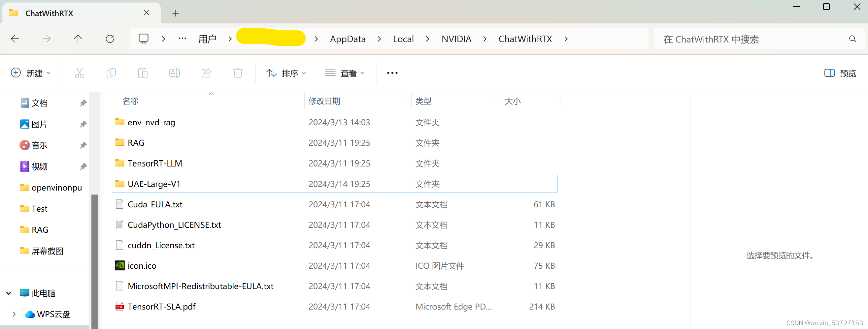Open 音乐 in the sidebar
868x329 pixels.
pyautogui.click(x=39, y=145)
